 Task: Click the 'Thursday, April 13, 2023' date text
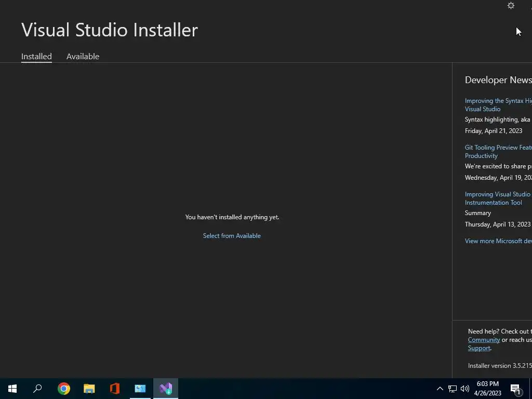(x=497, y=224)
